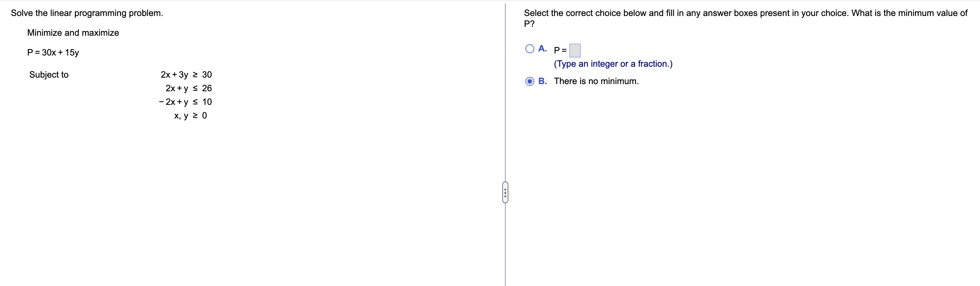Click the 'There is no minimum.' option text
The height and width of the screenshot is (286, 980).
point(596,81)
